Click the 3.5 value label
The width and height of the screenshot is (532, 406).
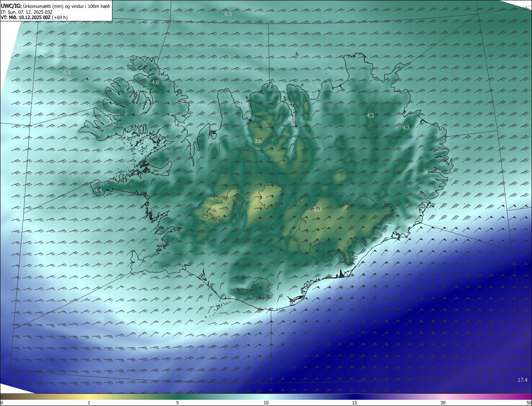[x=258, y=141]
